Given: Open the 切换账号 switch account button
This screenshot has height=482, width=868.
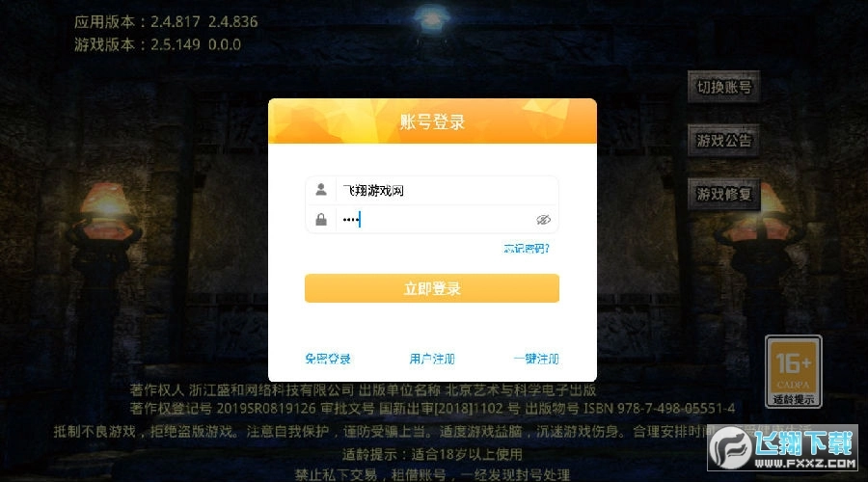Looking at the screenshot, I should 724,87.
